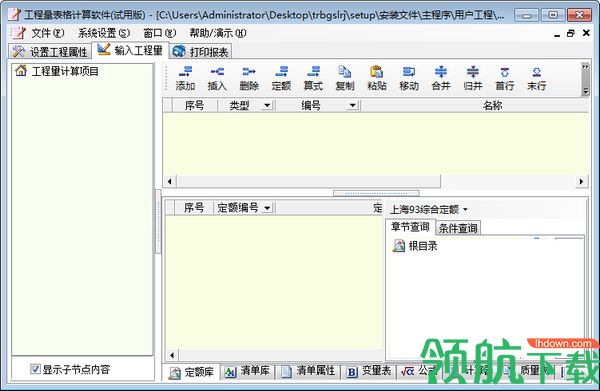
Task: Select the 定额库 bottom tab
Action: [x=192, y=372]
